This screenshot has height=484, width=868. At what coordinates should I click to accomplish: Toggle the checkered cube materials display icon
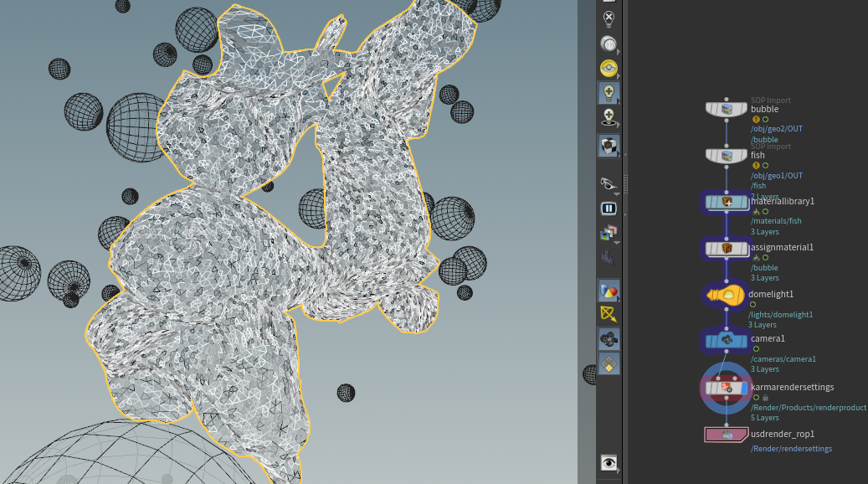[x=609, y=146]
